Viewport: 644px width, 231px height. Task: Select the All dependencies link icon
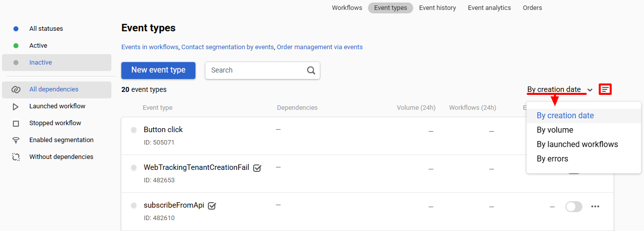[x=16, y=89]
